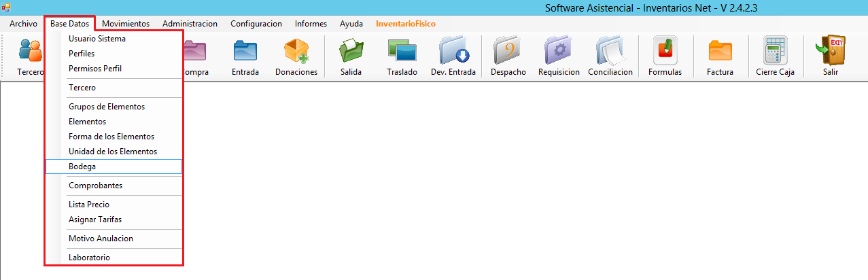Open the Factura folder icon
This screenshot has width=868, height=280.
pos(720,52)
